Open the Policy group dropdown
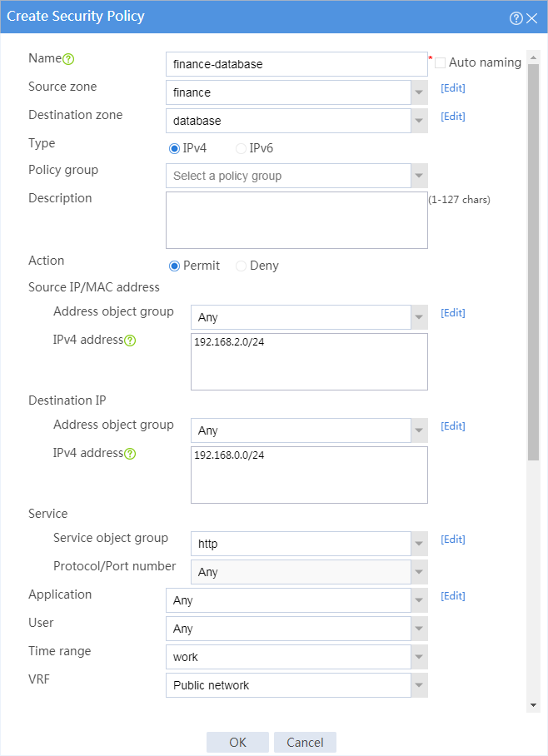Screen dimensions: 548x756 (x=419, y=176)
